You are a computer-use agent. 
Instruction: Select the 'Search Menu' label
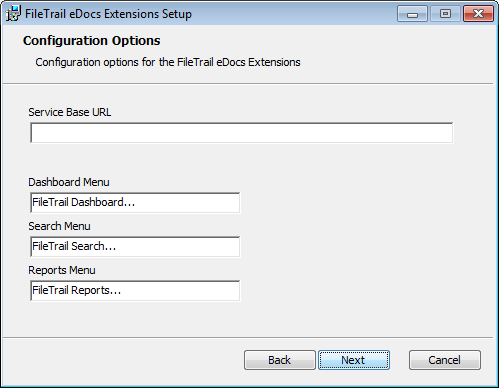pyautogui.click(x=59, y=226)
